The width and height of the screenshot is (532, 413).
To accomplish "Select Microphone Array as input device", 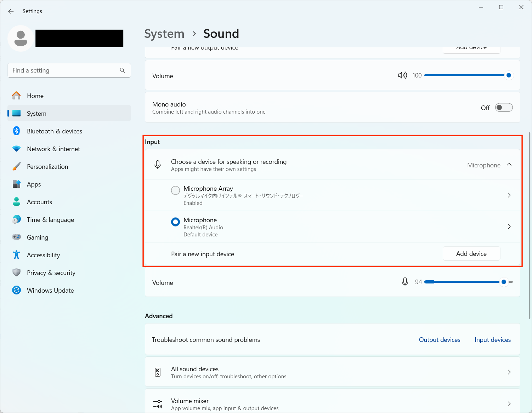I will coord(175,191).
